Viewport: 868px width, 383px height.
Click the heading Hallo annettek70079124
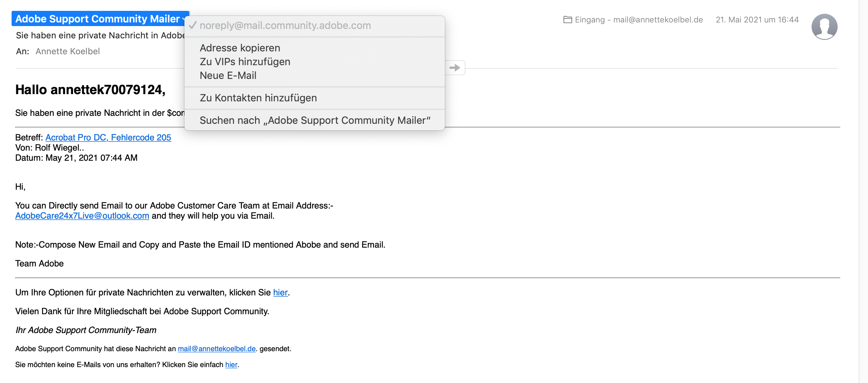[90, 90]
